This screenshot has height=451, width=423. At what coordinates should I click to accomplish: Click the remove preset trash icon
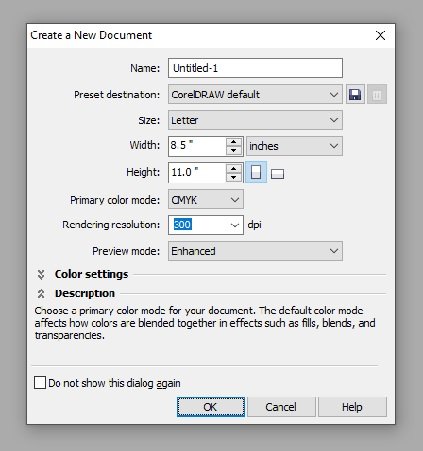[377, 95]
